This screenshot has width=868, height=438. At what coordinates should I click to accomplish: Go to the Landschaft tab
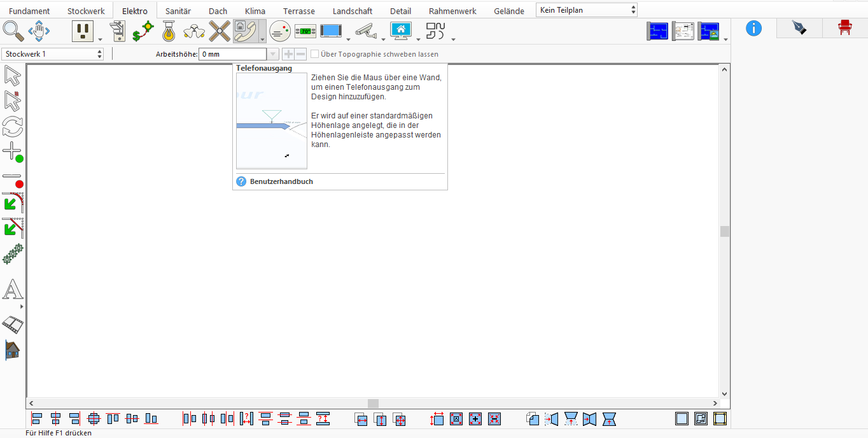pos(353,11)
